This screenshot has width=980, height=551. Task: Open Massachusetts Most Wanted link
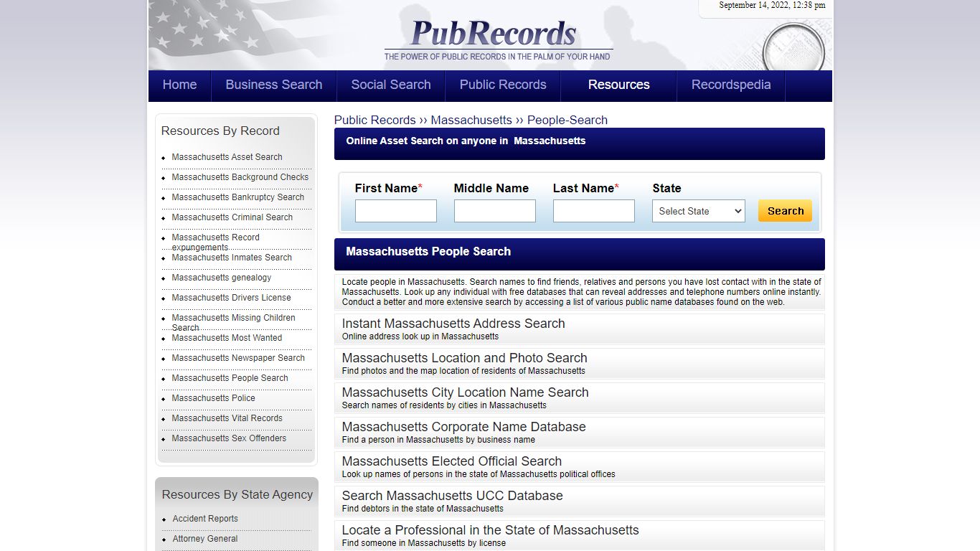click(x=227, y=338)
